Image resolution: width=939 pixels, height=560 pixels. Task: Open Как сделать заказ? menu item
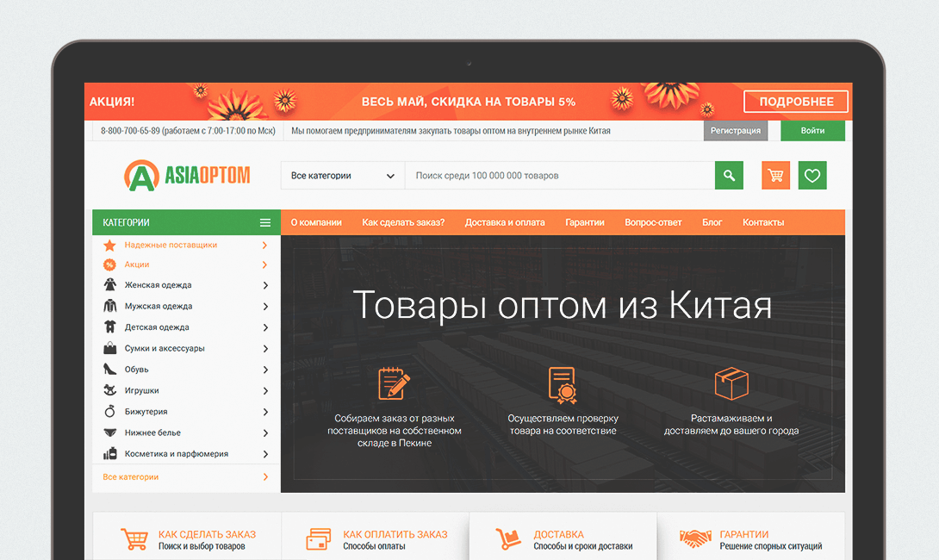(x=403, y=222)
